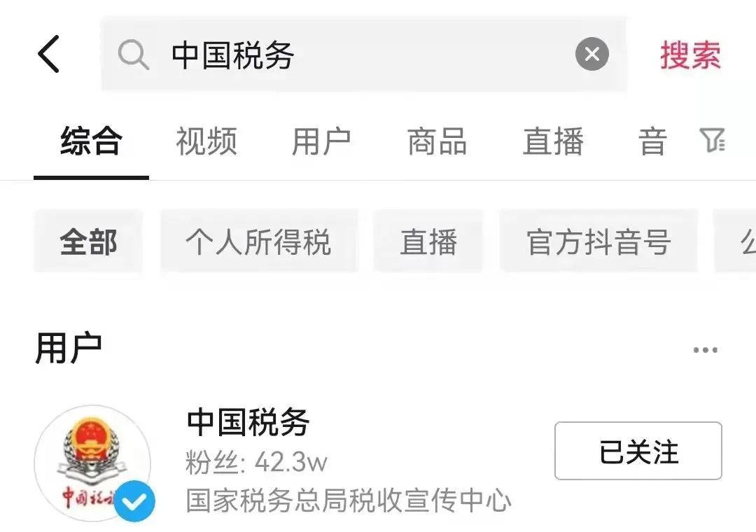Clear the search text with X icon
The width and height of the screenshot is (756, 532).
click(592, 54)
